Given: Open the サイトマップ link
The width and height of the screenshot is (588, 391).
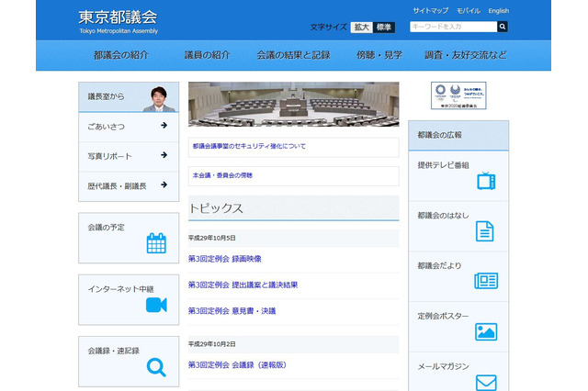Looking at the screenshot, I should coord(431,10).
